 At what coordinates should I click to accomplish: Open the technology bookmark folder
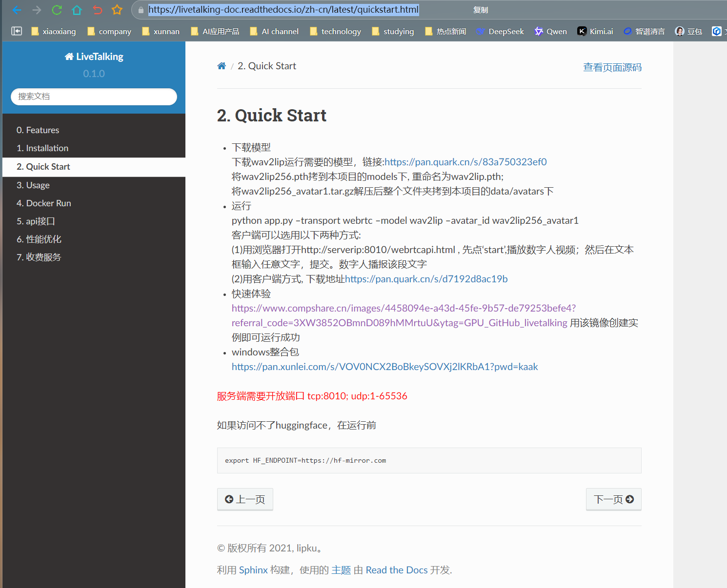coord(336,31)
